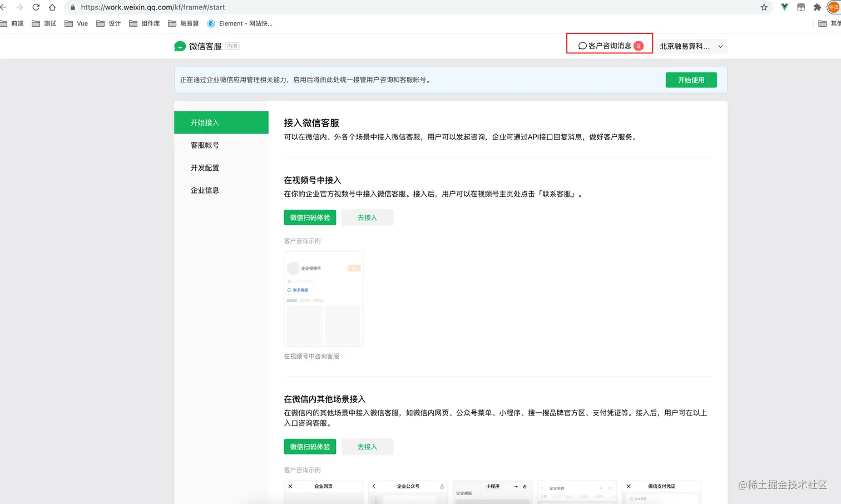Select the 企业信息 sidebar tab
The image size is (841, 504).
pyautogui.click(x=221, y=190)
